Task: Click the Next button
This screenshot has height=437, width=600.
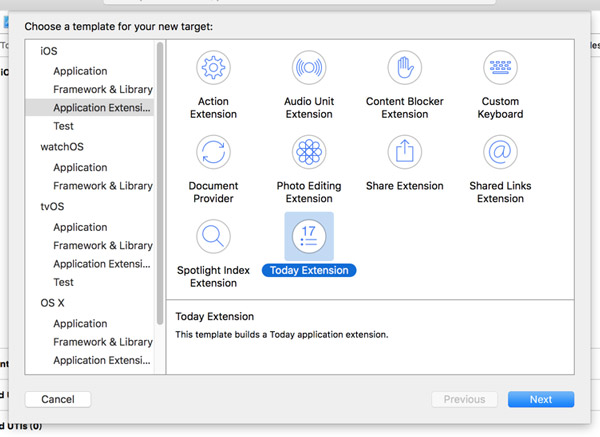Action: pyautogui.click(x=540, y=399)
